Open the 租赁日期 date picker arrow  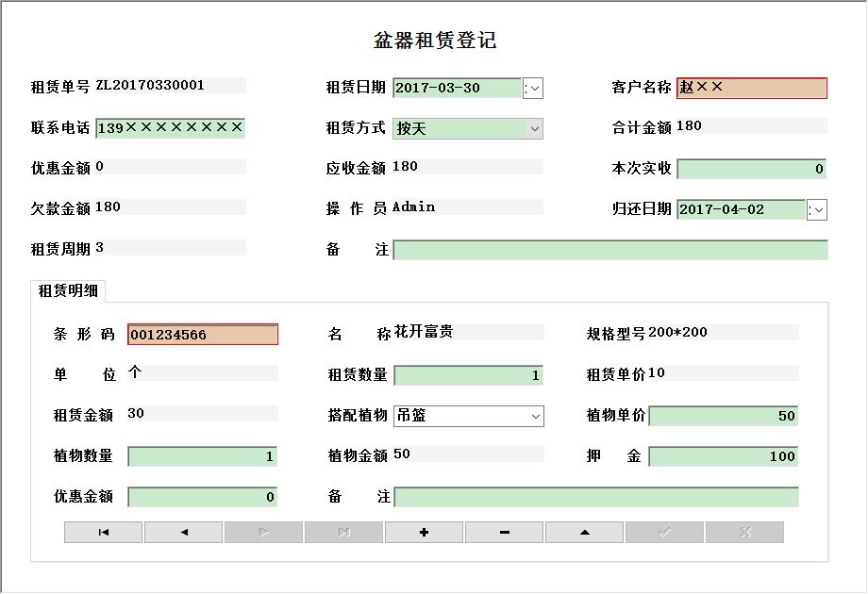tap(533, 88)
